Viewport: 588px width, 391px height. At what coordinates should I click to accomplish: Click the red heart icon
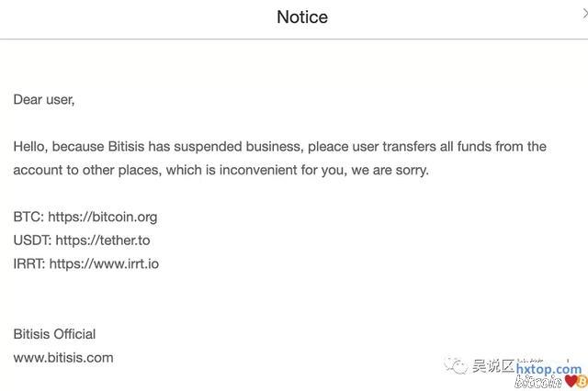[571, 380]
